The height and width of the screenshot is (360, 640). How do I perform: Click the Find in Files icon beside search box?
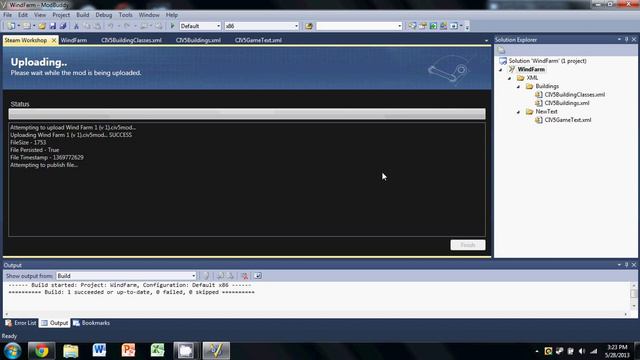(x=309, y=26)
